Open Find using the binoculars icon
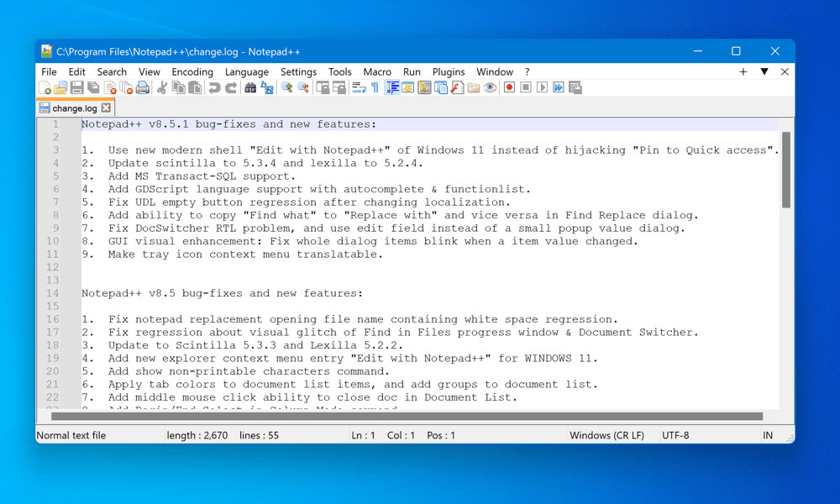The height and width of the screenshot is (504, 840). click(x=250, y=88)
